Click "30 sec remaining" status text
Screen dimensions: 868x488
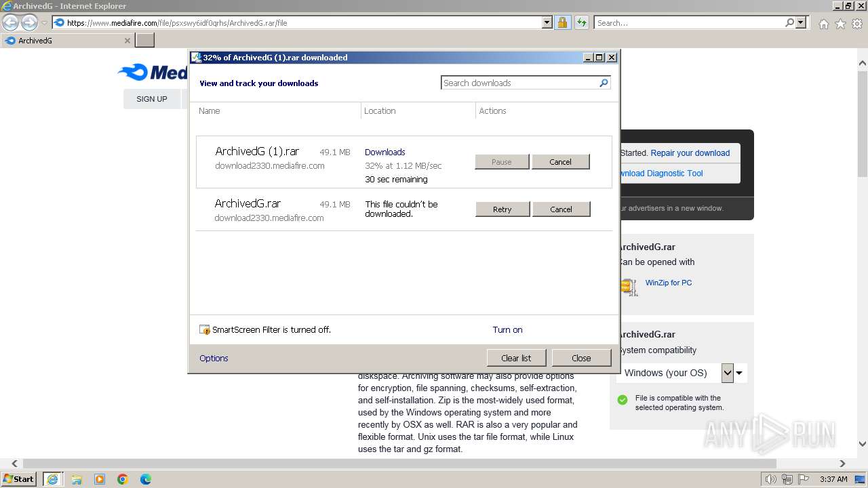coord(396,180)
